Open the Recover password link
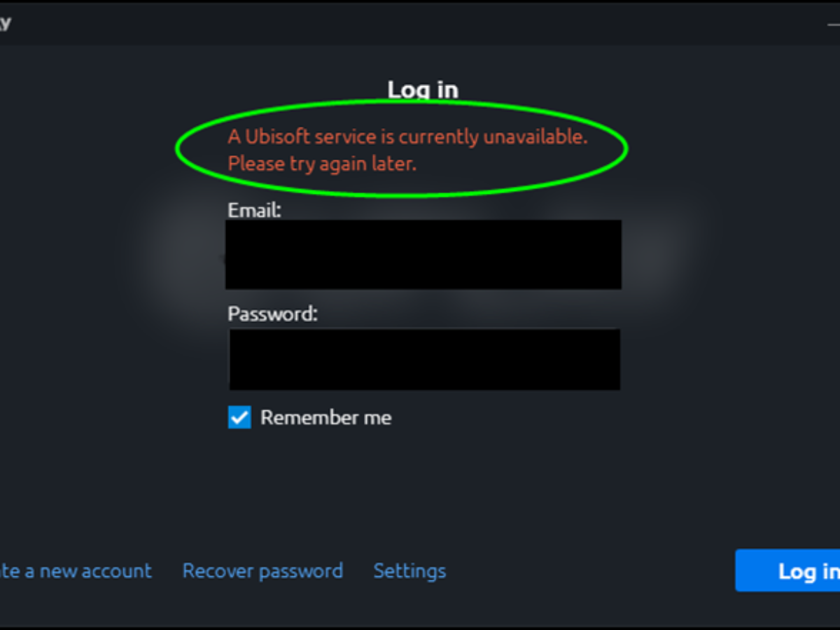 262,571
